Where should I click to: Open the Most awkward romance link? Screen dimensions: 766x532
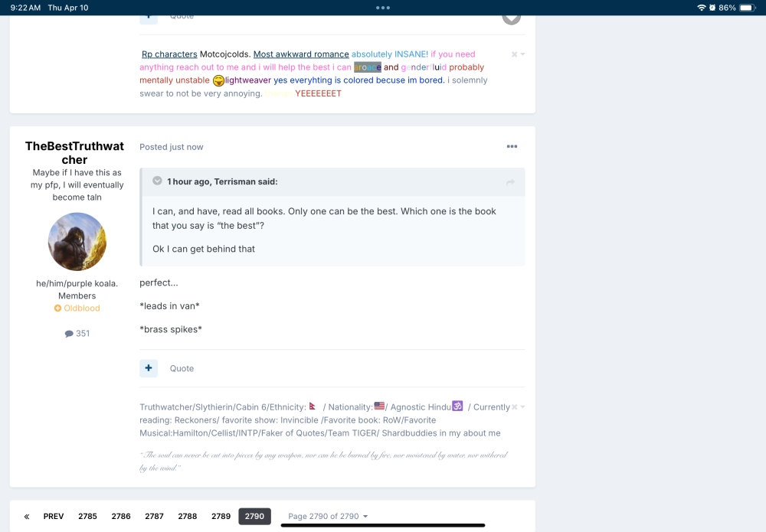click(301, 54)
